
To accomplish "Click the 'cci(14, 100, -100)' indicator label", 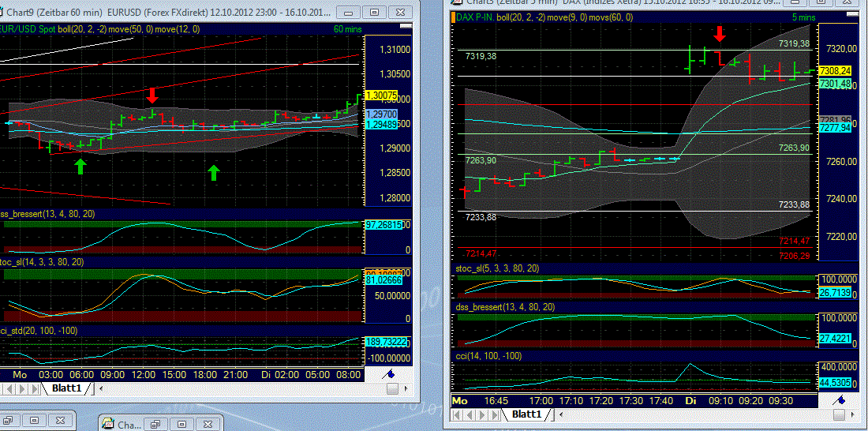I will coord(488,356).
